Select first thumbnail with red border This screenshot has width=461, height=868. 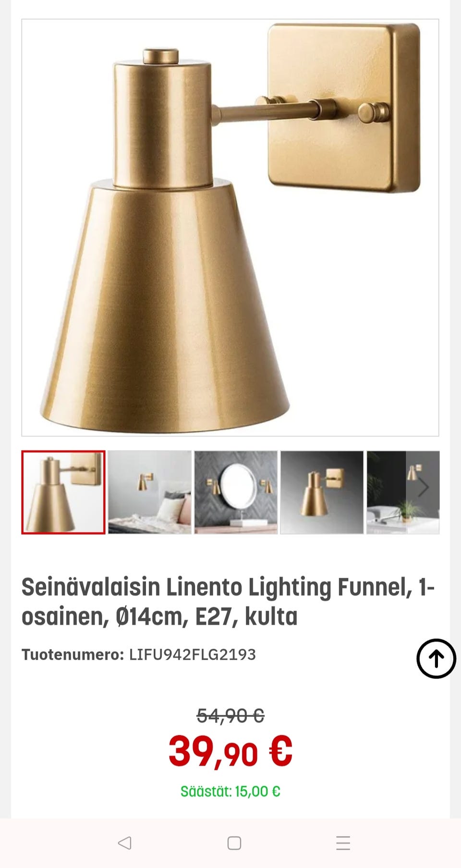[63, 492]
